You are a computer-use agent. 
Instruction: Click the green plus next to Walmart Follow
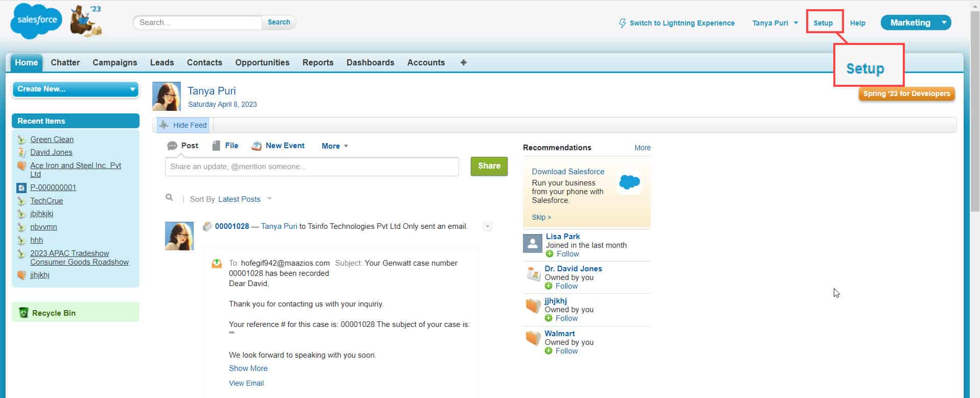[549, 351]
